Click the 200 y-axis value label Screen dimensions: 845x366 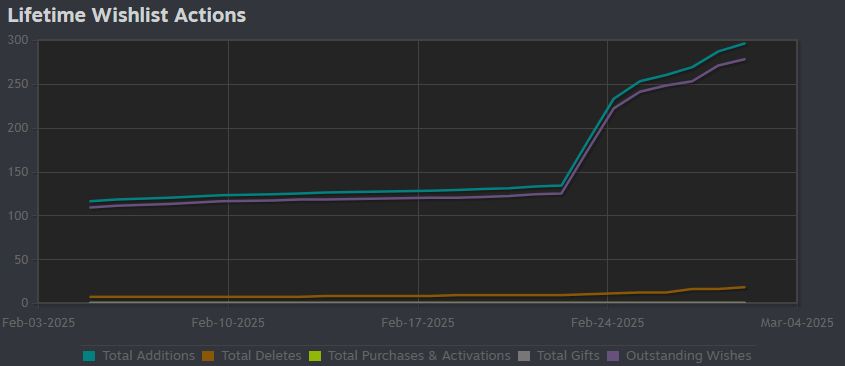click(x=18, y=128)
